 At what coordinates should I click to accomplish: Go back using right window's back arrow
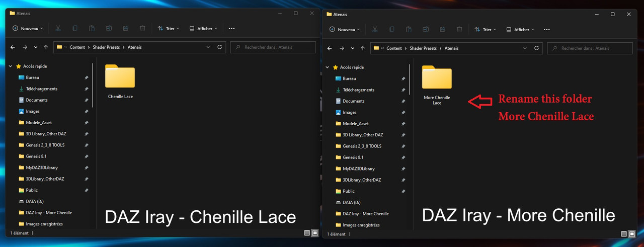pos(330,48)
